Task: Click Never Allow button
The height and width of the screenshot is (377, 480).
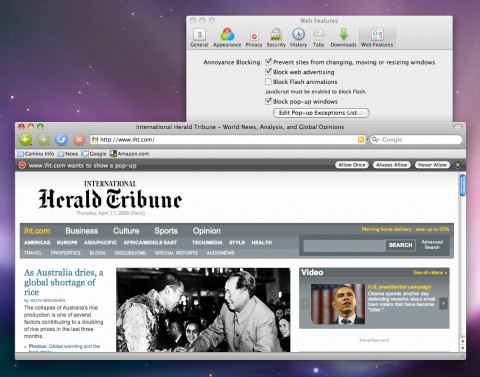Action: pyautogui.click(x=432, y=165)
